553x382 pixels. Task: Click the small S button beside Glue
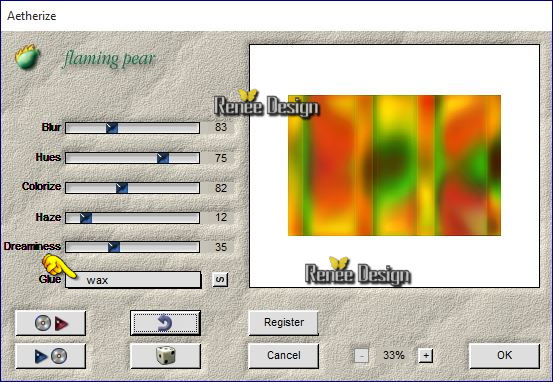[x=220, y=280]
